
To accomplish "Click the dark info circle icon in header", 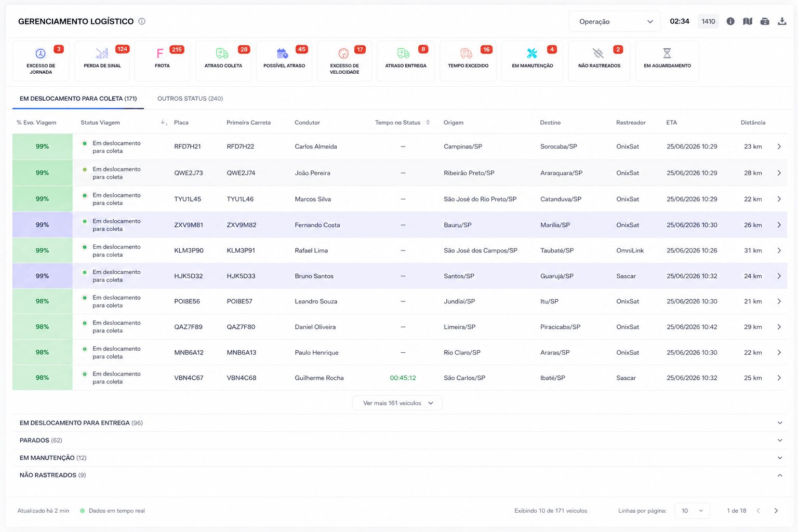I will point(730,21).
